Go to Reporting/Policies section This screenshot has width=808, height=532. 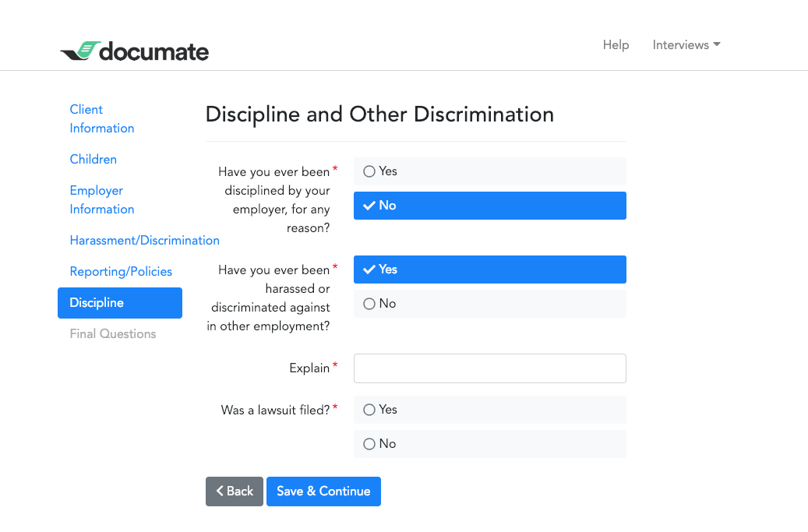click(x=121, y=271)
